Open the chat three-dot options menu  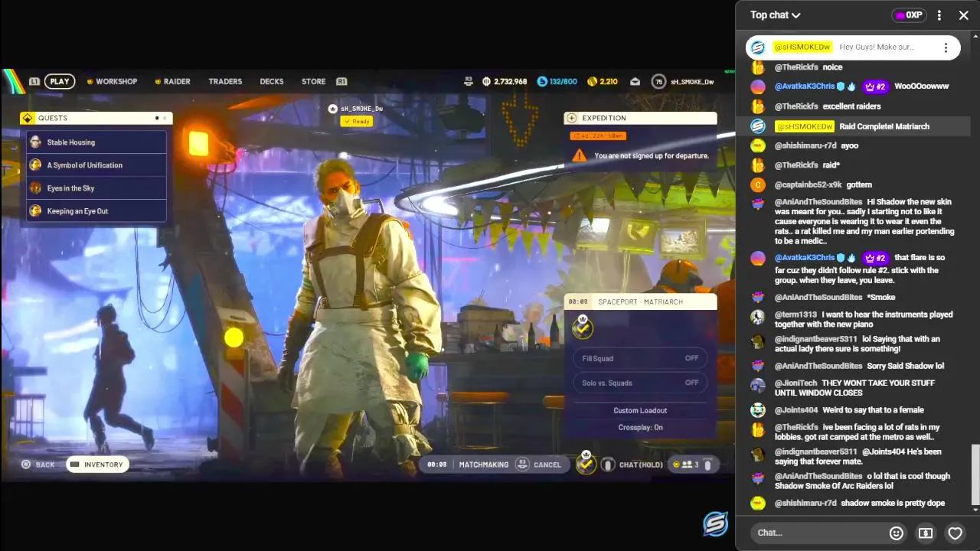click(x=939, y=15)
